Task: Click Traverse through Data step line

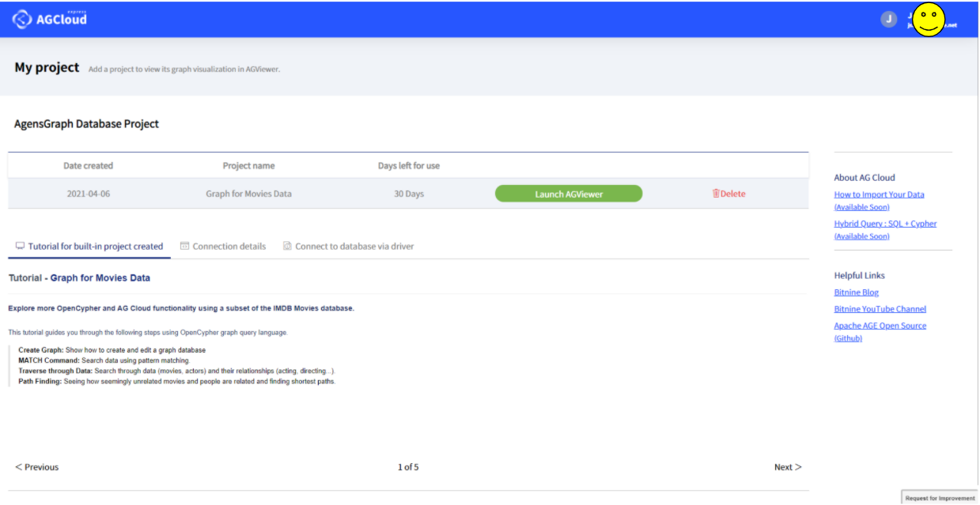Action: pos(176,371)
